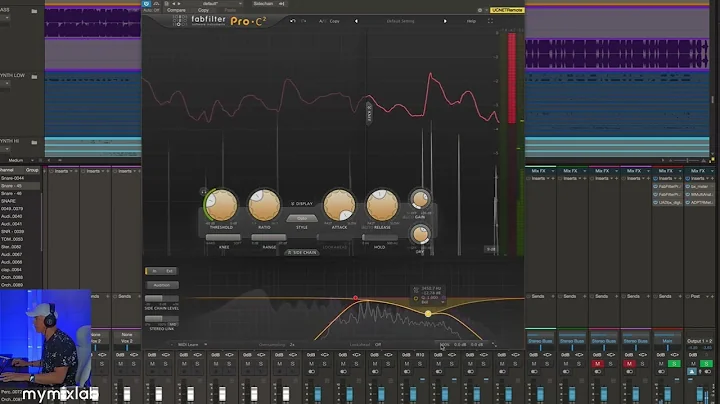Click the Post label on Output channel
The image size is (720, 404).
click(695, 296)
